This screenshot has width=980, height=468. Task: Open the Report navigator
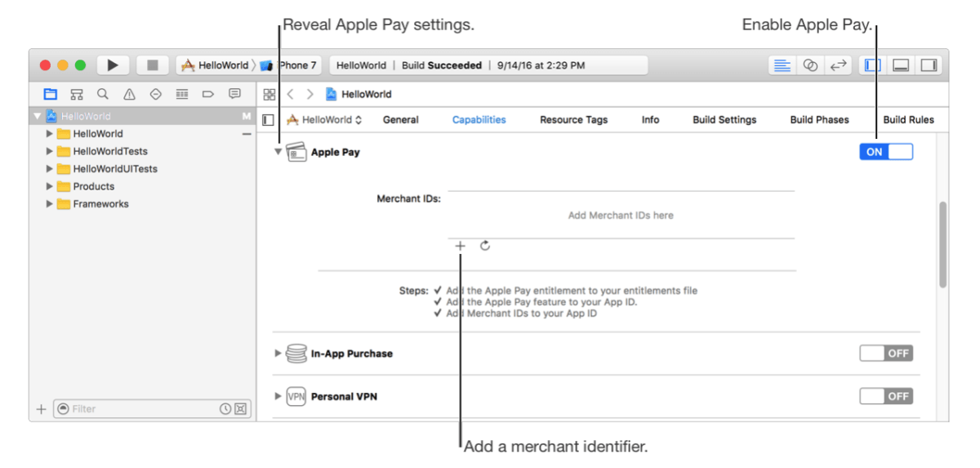(234, 94)
